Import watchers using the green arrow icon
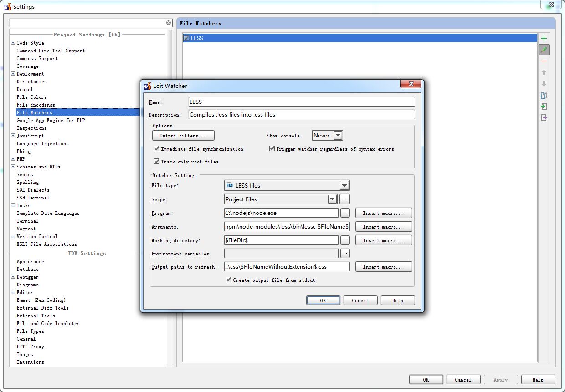Viewport: 565px width, 392px height. [544, 107]
